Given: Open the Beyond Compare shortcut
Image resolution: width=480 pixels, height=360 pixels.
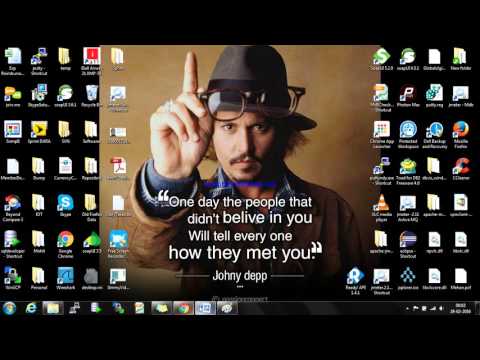Looking at the screenshot, I should (13, 208).
